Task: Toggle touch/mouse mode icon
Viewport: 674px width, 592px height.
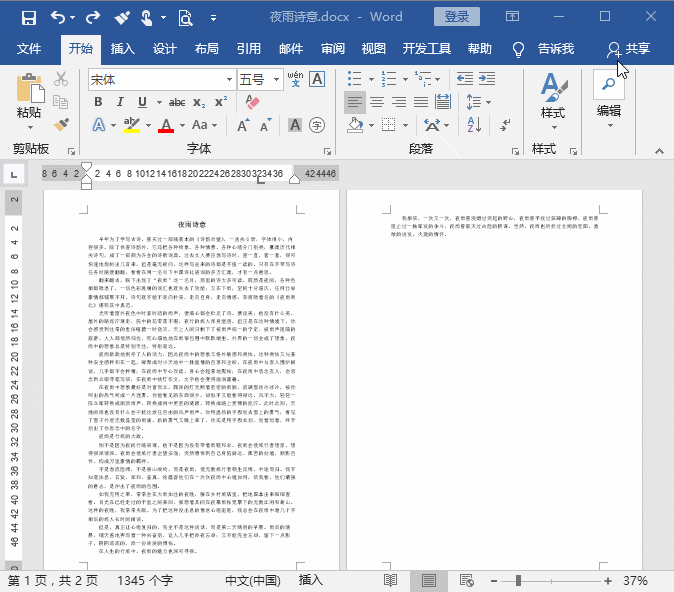Action: tap(147, 18)
